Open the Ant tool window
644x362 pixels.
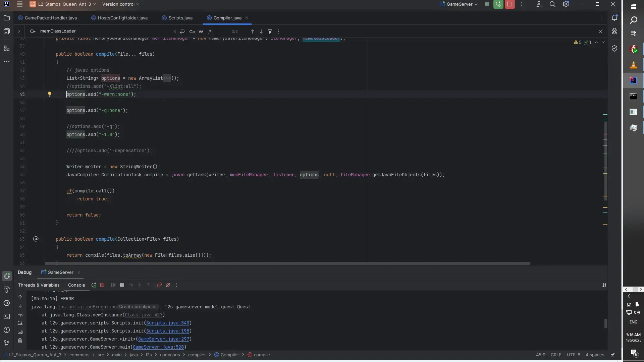(614, 32)
